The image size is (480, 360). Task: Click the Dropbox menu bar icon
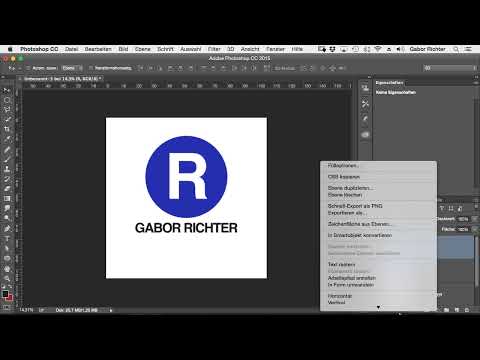tap(332, 49)
